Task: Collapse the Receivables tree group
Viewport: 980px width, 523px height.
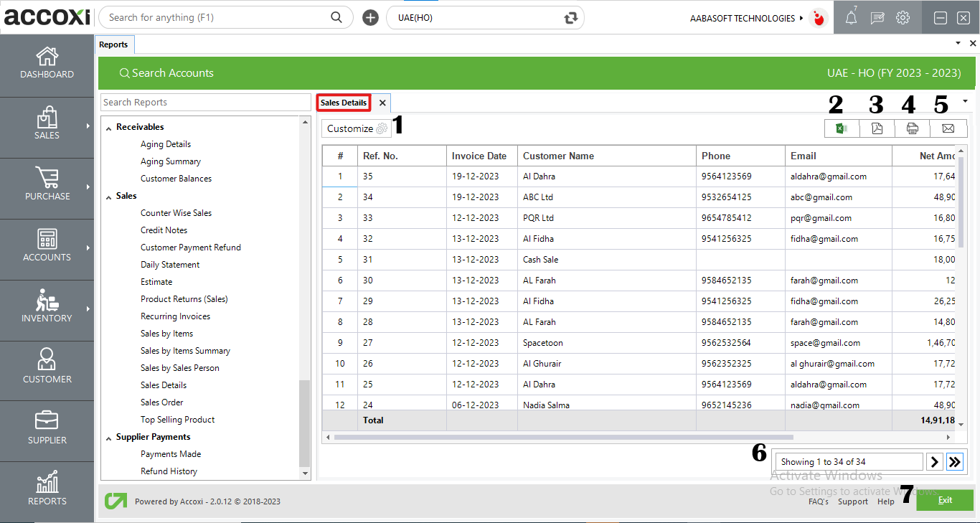Action: pos(109,128)
